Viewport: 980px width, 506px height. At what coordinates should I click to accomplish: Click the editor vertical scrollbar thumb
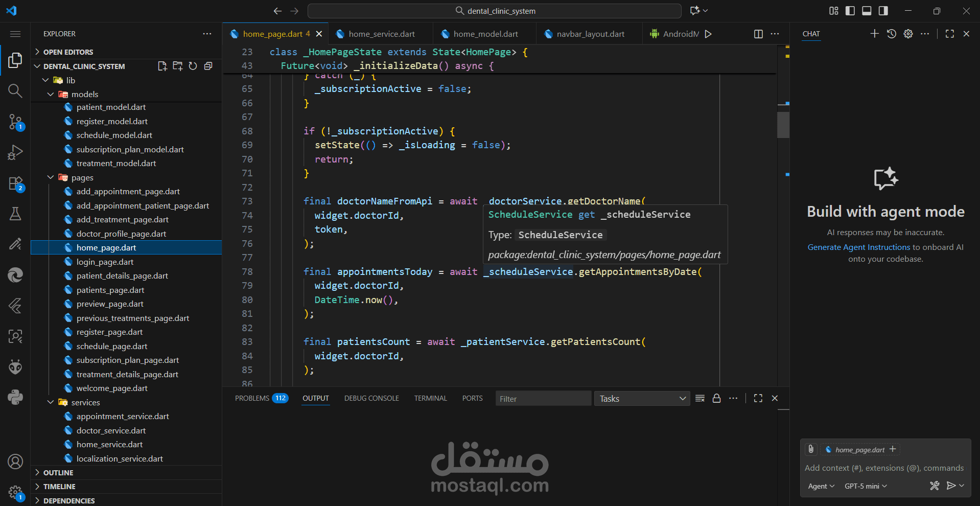[x=783, y=125]
